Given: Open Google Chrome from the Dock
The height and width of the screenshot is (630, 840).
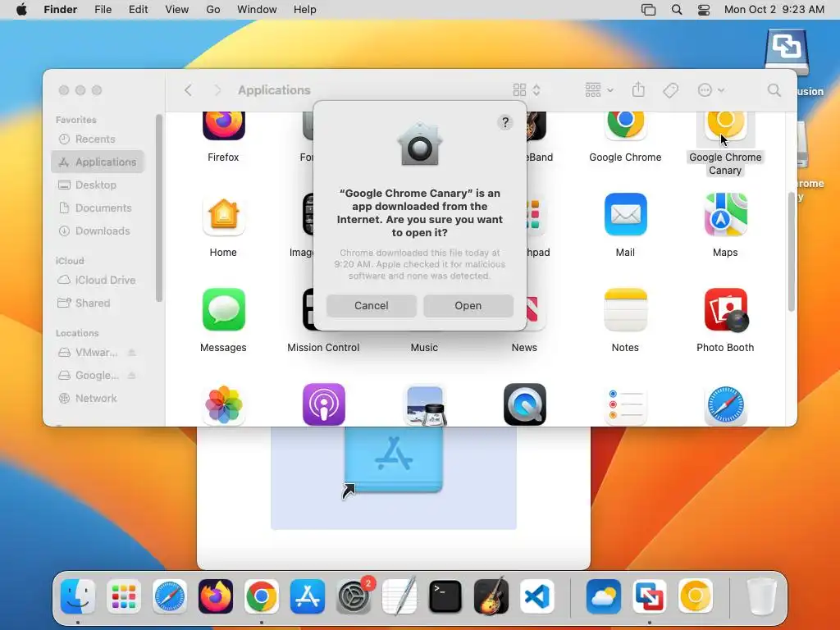Looking at the screenshot, I should (262, 596).
